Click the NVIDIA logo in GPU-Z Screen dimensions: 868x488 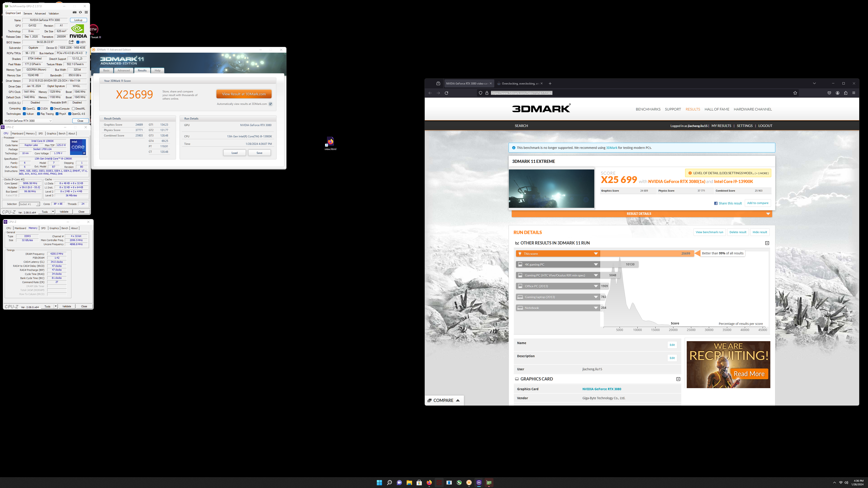tap(78, 31)
